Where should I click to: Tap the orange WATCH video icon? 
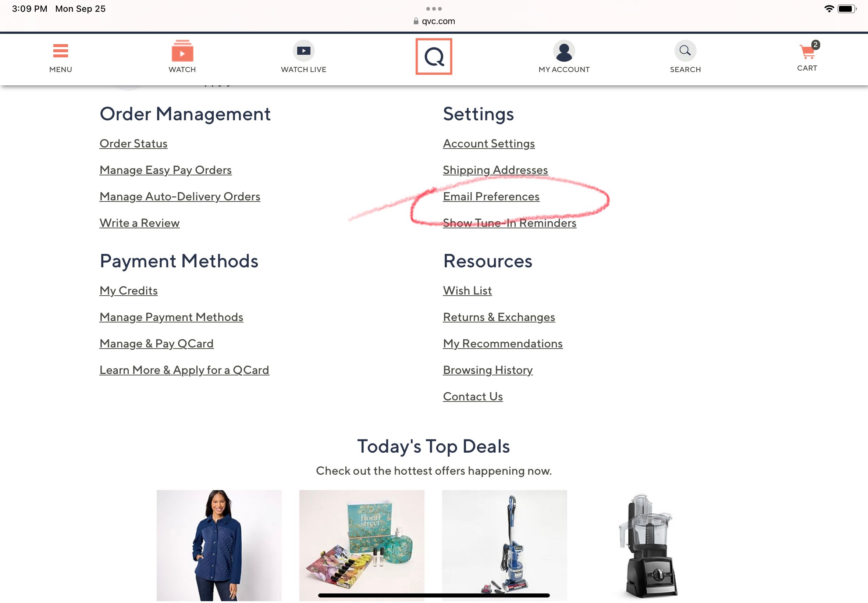(182, 51)
